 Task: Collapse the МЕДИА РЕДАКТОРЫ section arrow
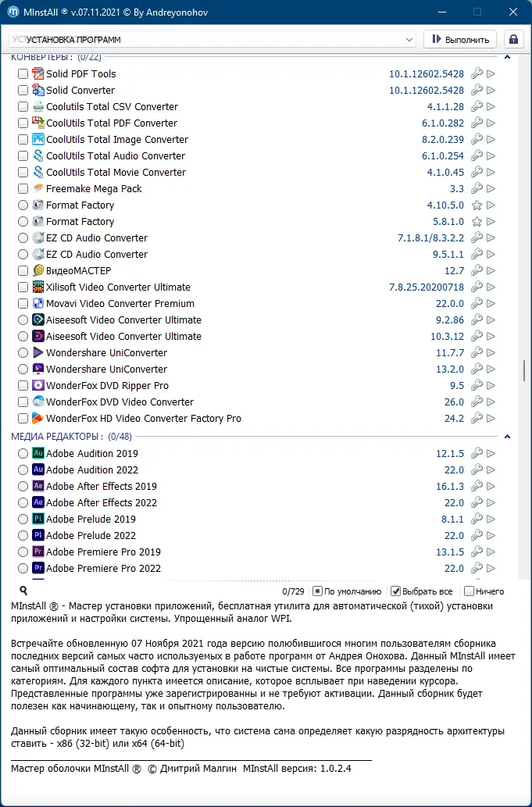(507, 437)
